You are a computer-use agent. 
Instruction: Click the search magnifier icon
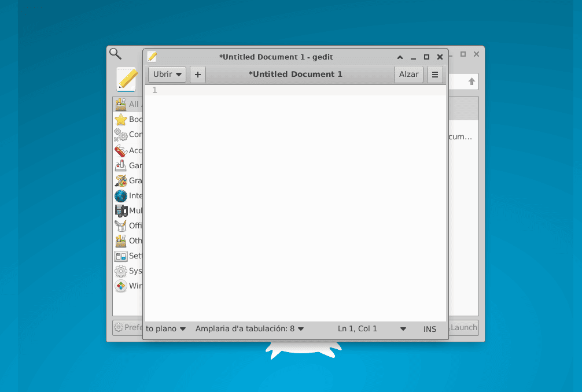tap(115, 54)
